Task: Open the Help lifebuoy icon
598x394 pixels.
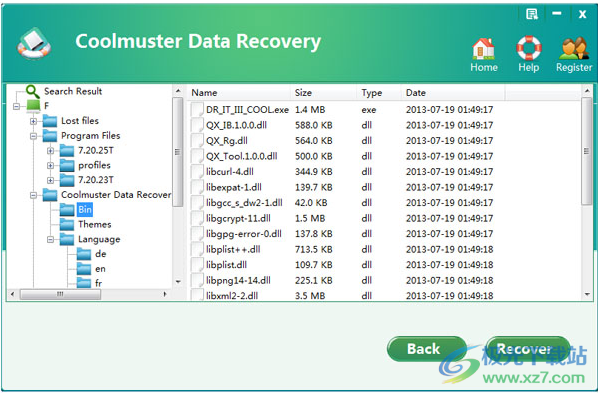Action: [x=529, y=48]
